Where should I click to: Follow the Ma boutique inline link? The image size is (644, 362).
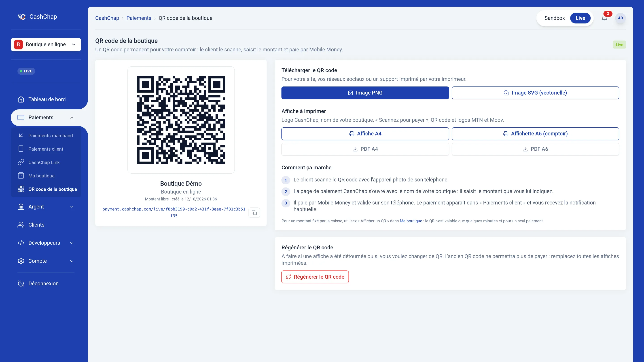[x=411, y=221]
